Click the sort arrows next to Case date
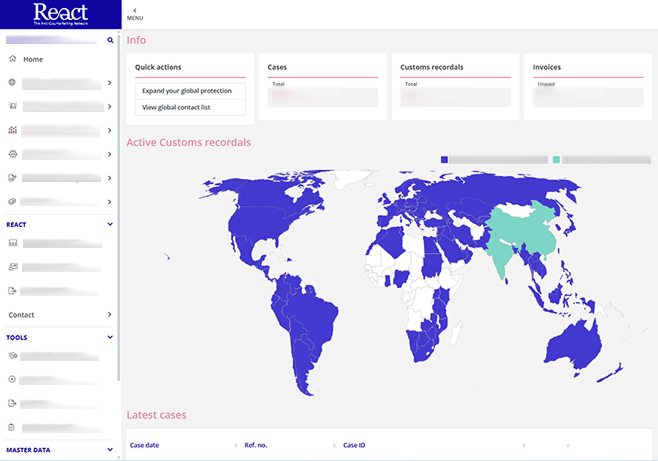658x461 pixels. pyautogui.click(x=235, y=445)
